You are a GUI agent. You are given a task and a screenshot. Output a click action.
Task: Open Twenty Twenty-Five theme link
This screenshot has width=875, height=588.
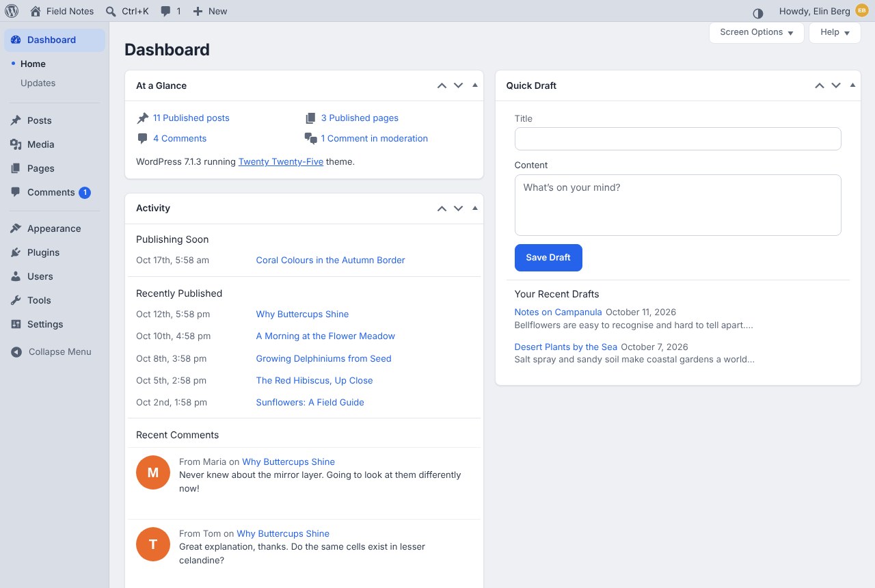[x=281, y=162]
